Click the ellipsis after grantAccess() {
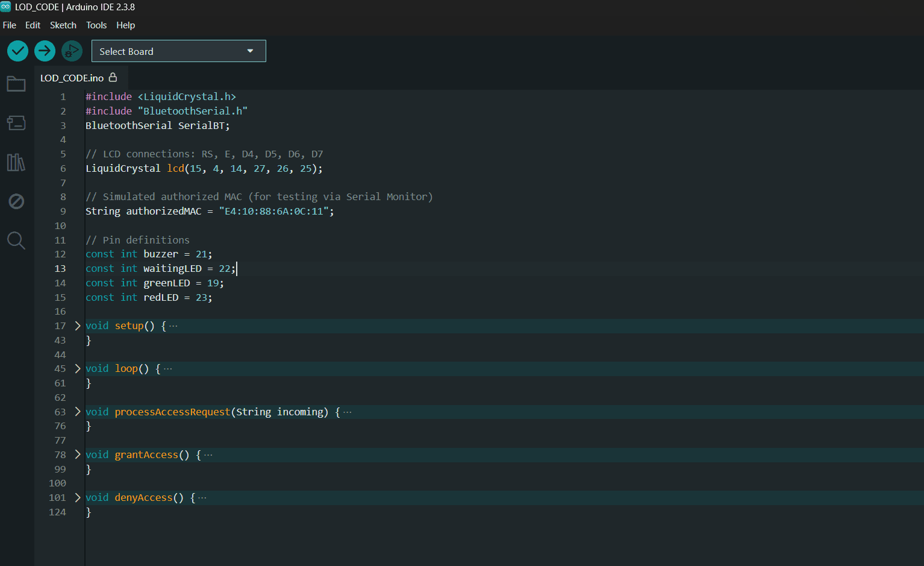This screenshot has width=924, height=566. (x=208, y=455)
